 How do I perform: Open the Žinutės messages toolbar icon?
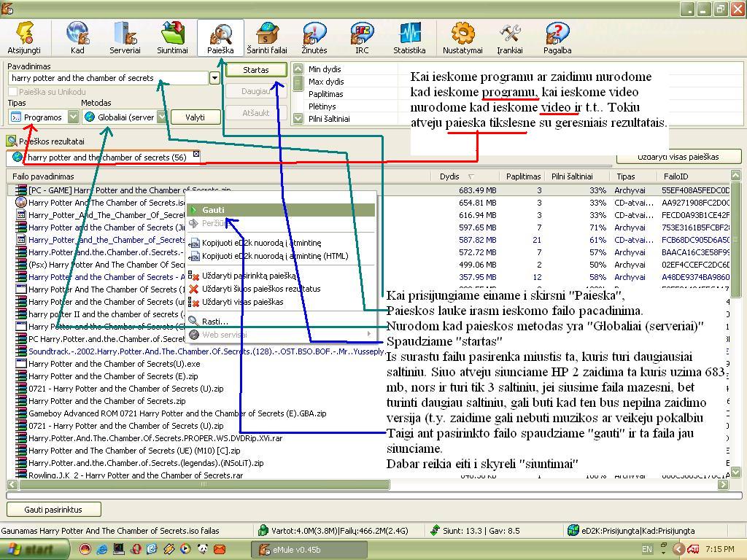click(314, 38)
